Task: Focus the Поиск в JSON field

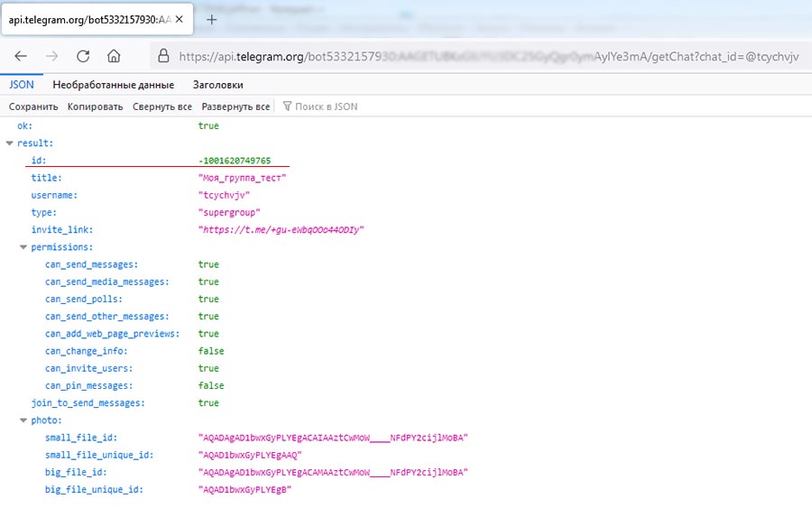Action: tap(327, 106)
